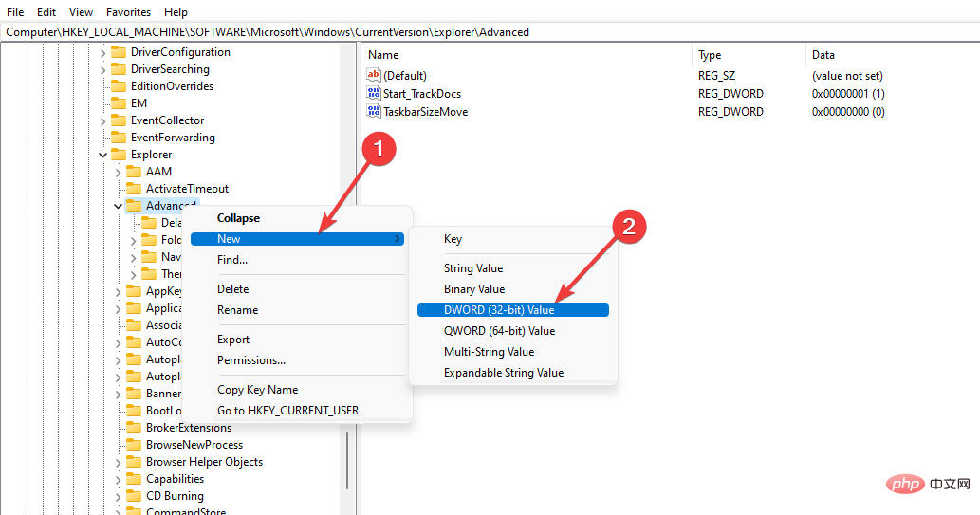Select the Advanced folder icon
The height and width of the screenshot is (515, 980).
coord(134,206)
